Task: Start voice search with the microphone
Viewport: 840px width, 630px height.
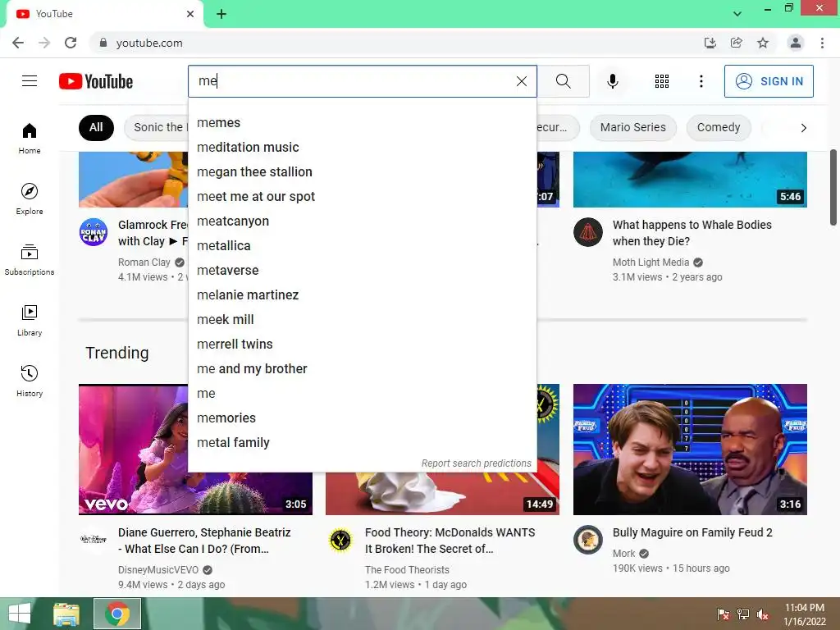Action: point(612,81)
